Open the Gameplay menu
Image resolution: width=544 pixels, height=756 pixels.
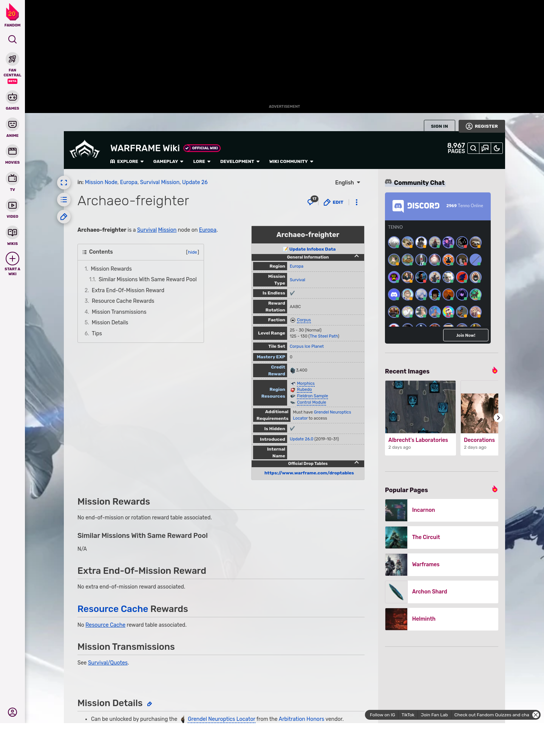click(x=168, y=161)
